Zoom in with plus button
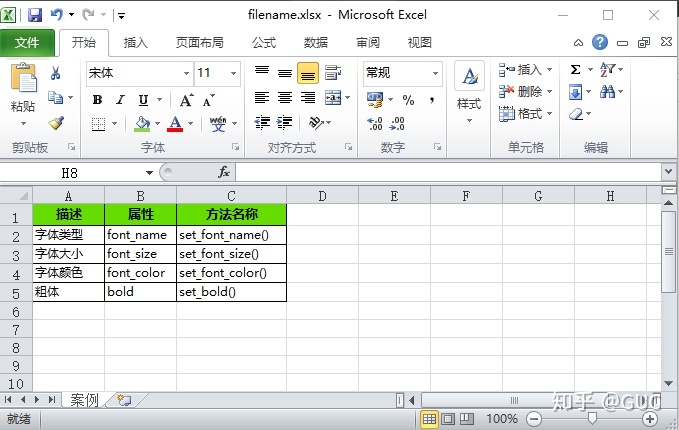The height and width of the screenshot is (430, 679). tap(650, 419)
